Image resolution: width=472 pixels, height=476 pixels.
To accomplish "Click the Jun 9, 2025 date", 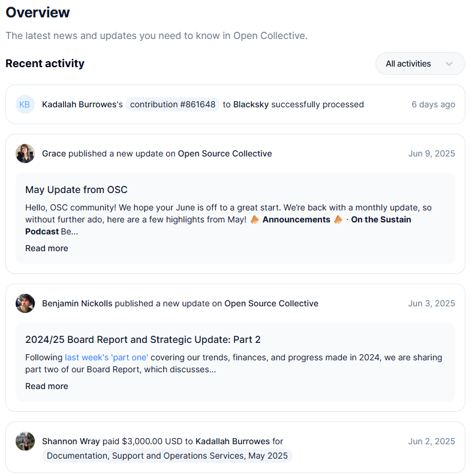I will pyautogui.click(x=431, y=153).
